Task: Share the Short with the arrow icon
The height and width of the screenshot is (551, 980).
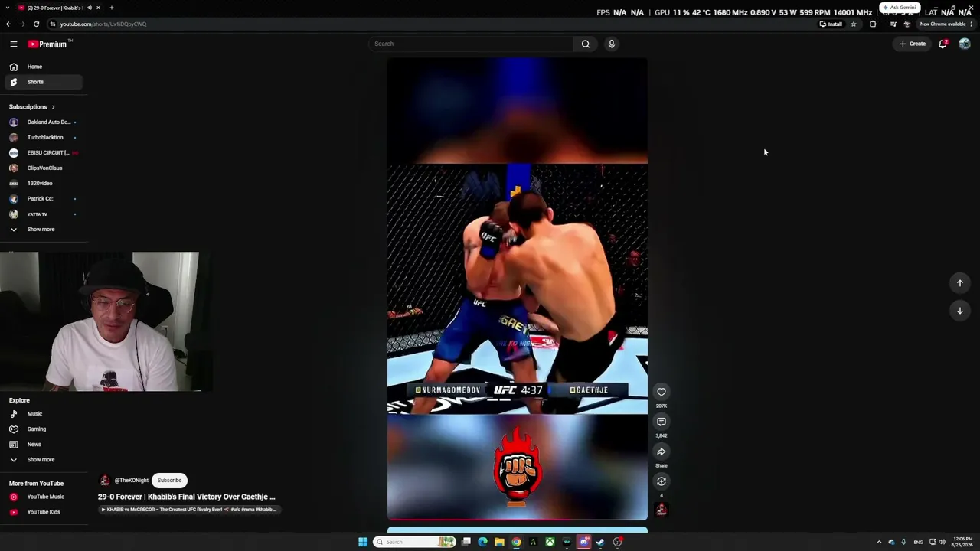Action: pos(661,452)
